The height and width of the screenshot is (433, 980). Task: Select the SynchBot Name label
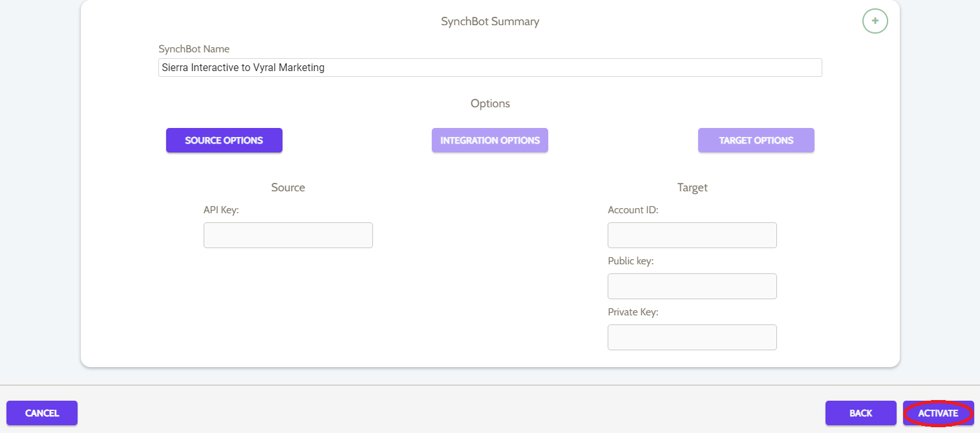(x=194, y=49)
